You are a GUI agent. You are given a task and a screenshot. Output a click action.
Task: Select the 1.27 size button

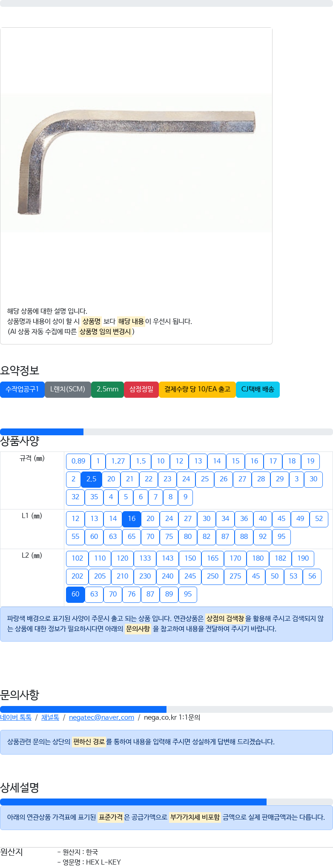[118, 461]
